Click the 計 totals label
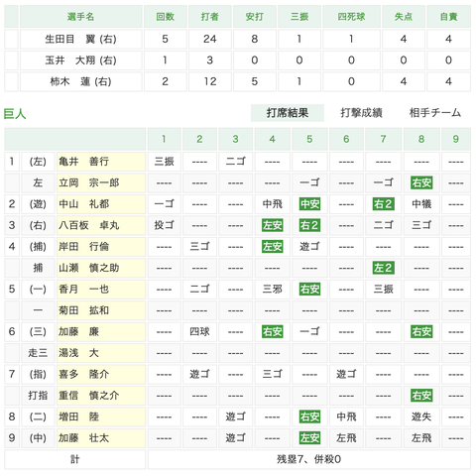The height and width of the screenshot is (476, 476). (x=75, y=459)
